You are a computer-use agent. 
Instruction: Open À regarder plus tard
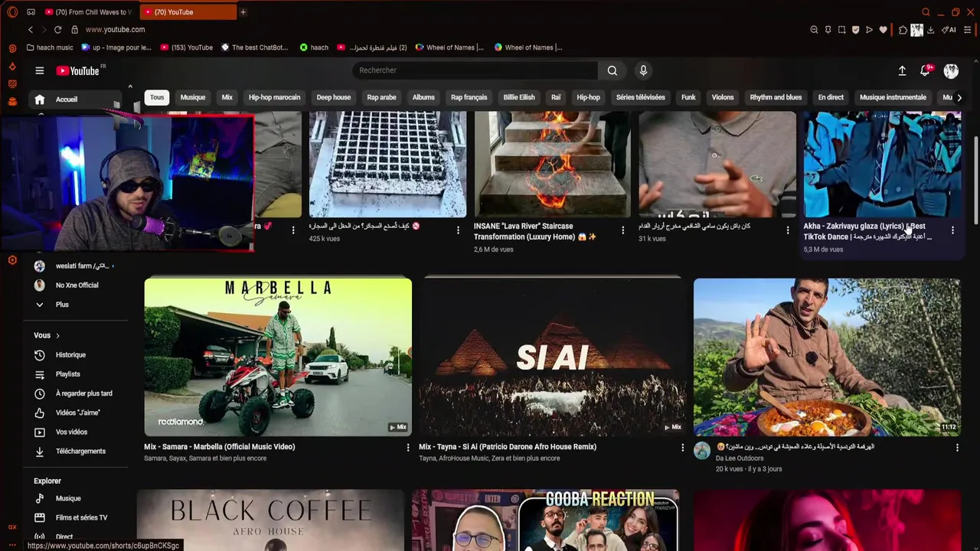tap(83, 393)
